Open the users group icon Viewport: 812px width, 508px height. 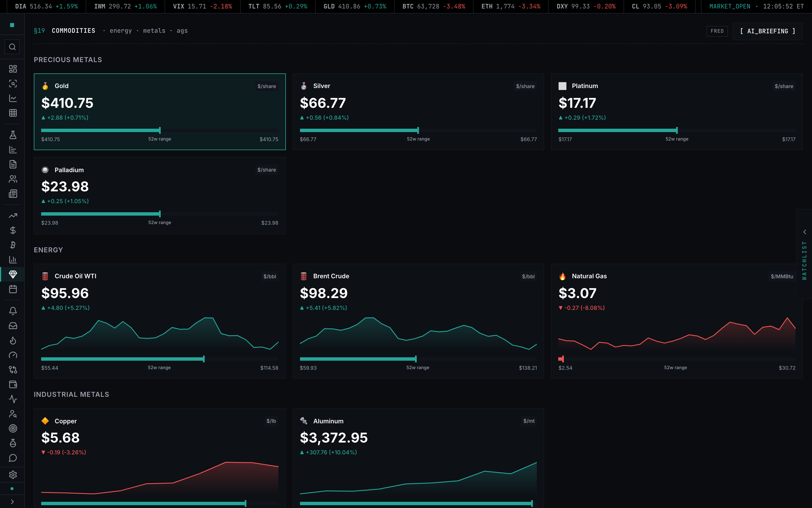pos(13,179)
